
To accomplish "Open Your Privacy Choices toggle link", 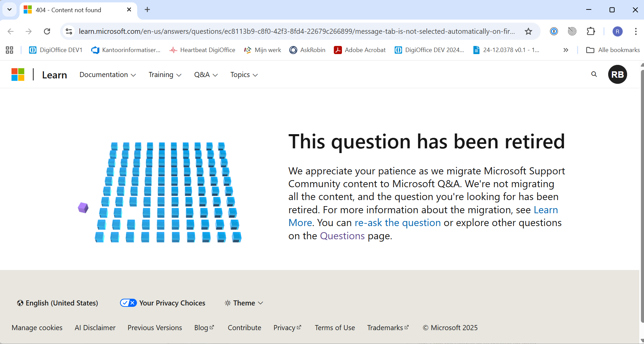I will pos(163,303).
